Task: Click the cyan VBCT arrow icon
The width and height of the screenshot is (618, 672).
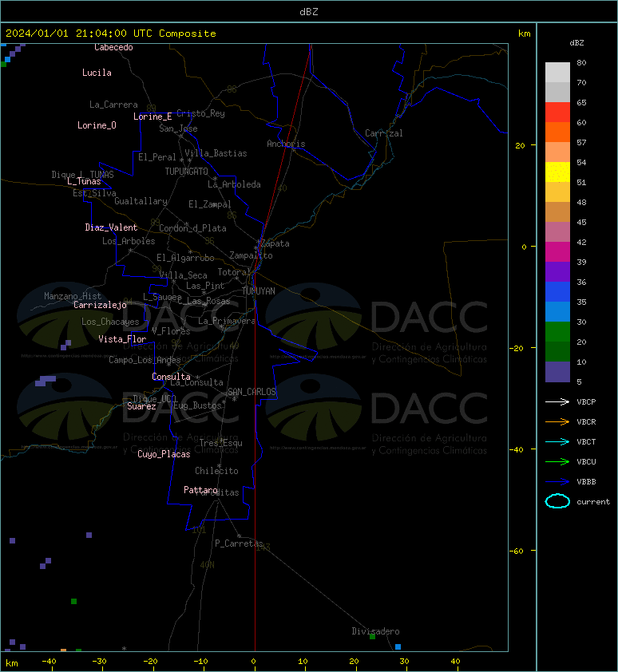Action: tap(557, 441)
